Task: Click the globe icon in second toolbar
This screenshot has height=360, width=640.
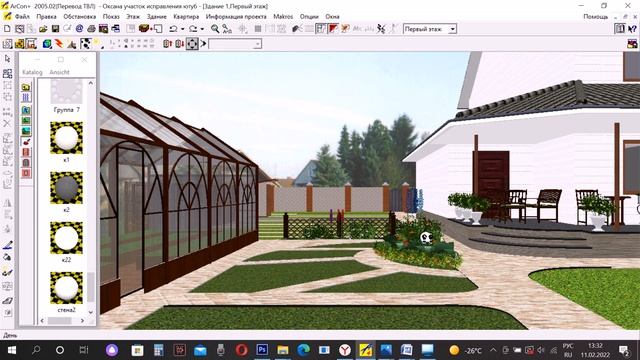Action: pos(47,44)
